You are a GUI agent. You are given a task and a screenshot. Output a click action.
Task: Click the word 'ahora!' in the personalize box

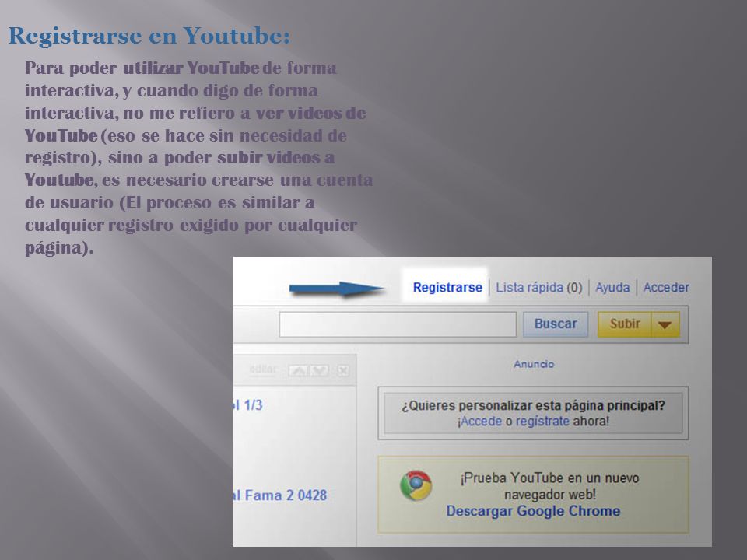591,422
